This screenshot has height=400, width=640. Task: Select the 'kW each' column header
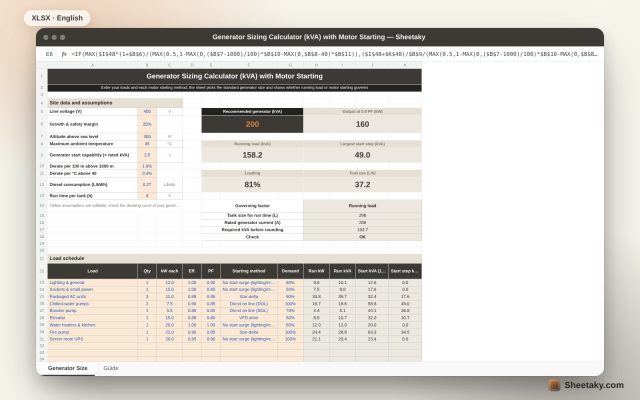pos(169,271)
